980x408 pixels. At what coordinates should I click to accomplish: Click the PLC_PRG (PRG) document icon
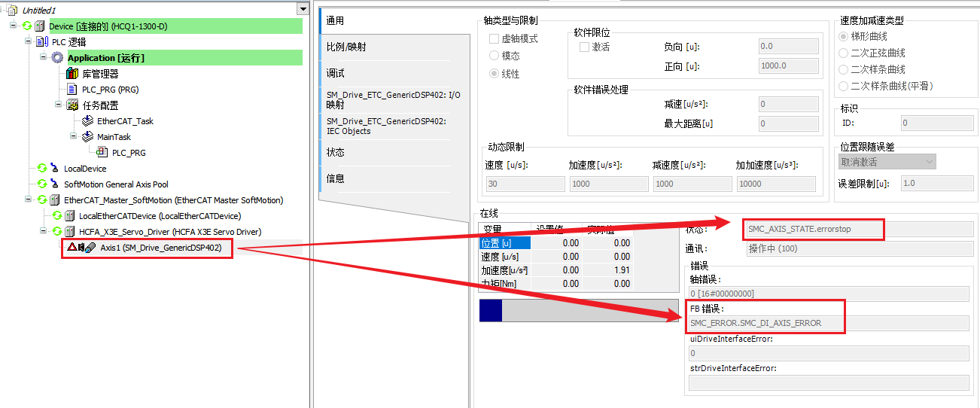[x=72, y=90]
